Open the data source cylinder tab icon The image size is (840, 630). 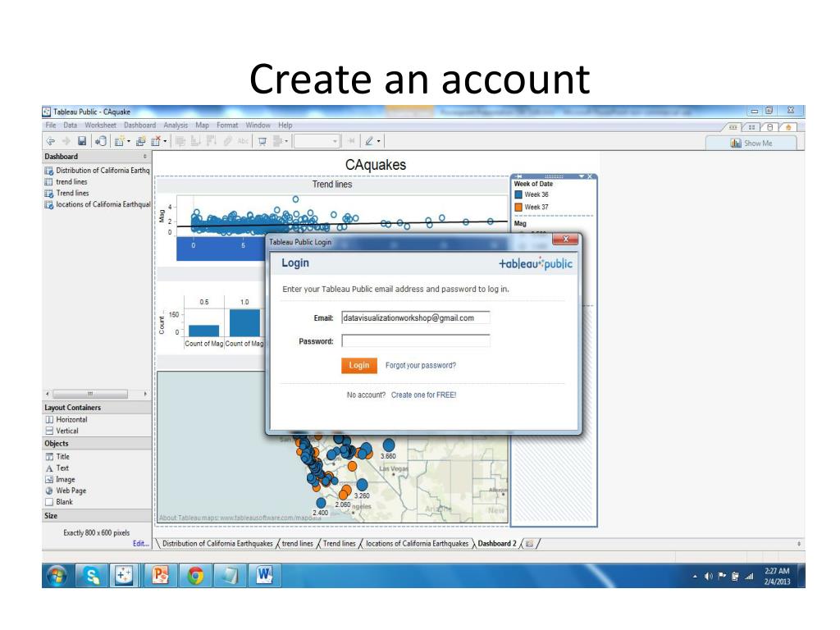pyautogui.click(x=769, y=127)
